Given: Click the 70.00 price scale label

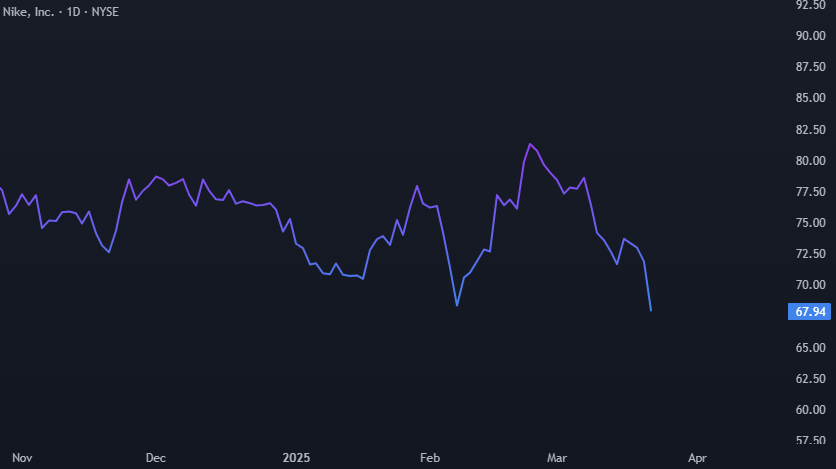Looking at the screenshot, I should (809, 285).
